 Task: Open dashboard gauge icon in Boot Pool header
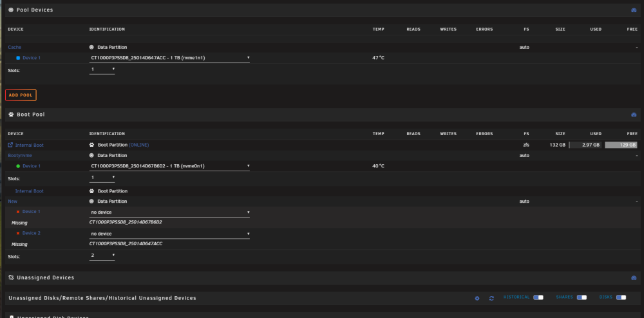click(634, 115)
